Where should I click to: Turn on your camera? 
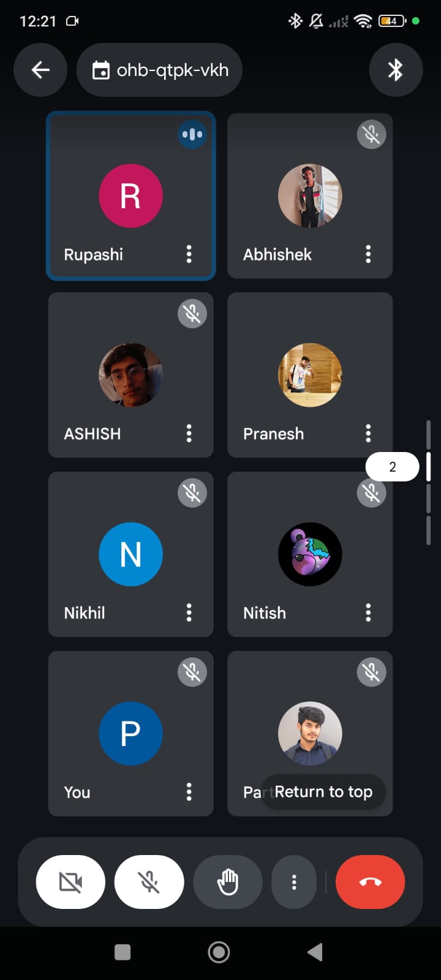(x=70, y=882)
